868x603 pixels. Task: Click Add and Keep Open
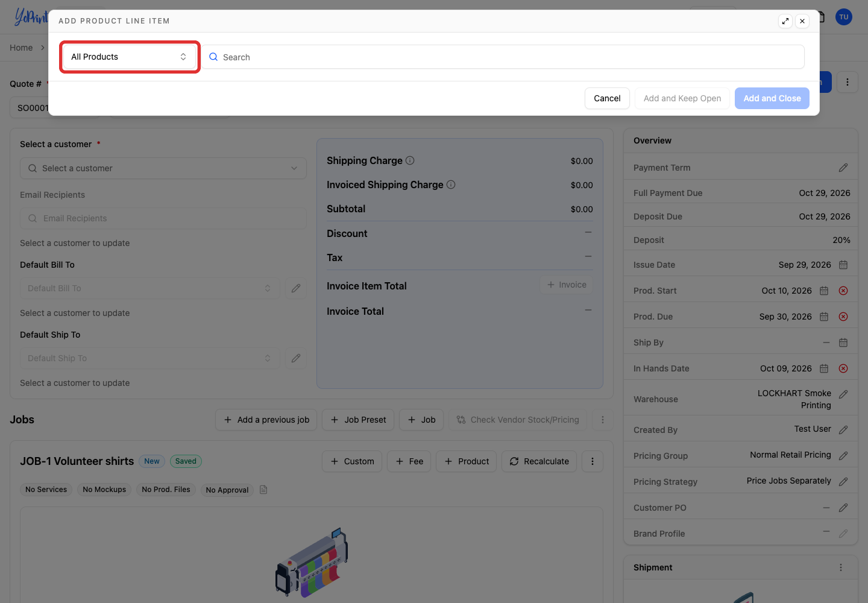682,98
